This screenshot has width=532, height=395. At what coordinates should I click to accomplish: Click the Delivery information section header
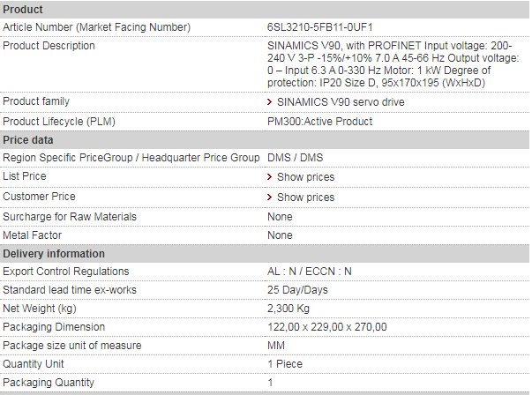[x=265, y=254]
